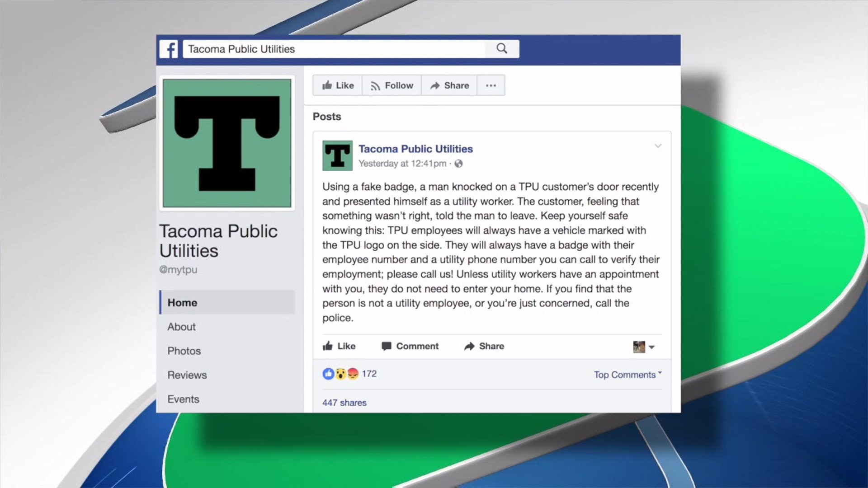Screen dimensions: 868x488
Task: Open the three-dot more options menu
Action: click(x=491, y=85)
